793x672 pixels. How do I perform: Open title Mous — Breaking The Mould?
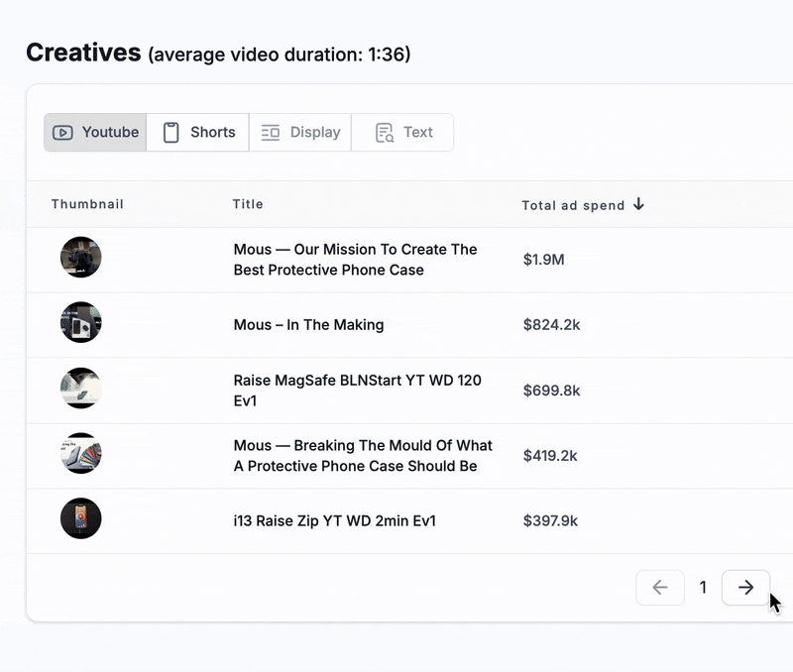coord(363,456)
